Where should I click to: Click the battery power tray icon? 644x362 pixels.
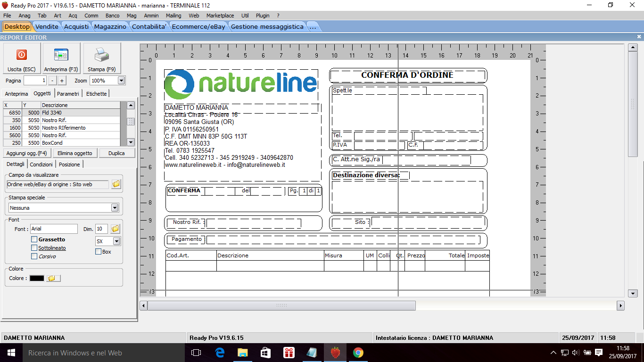click(587, 353)
